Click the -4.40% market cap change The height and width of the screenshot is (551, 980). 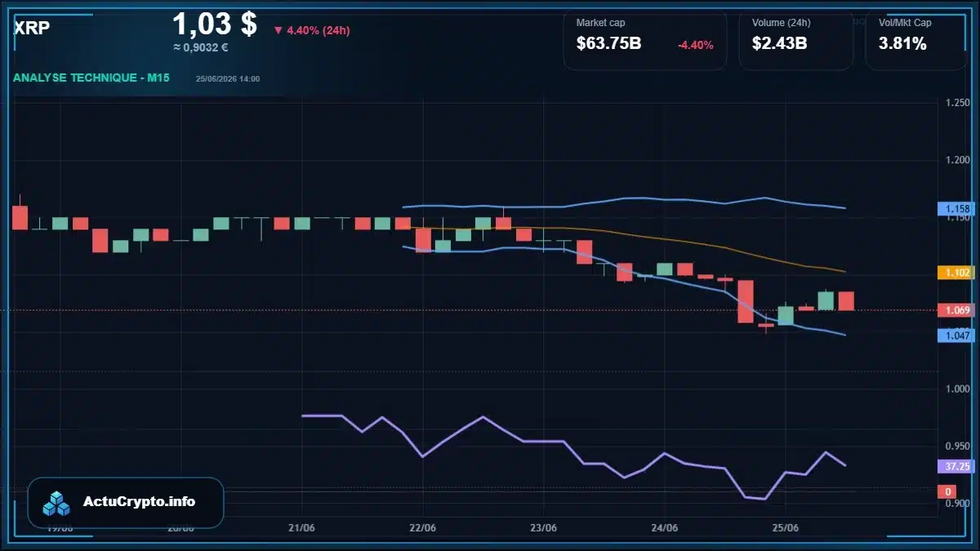696,45
